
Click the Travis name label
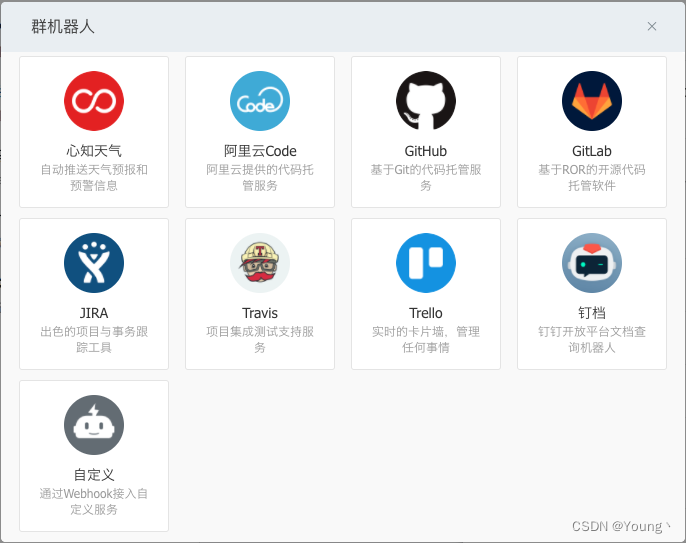(x=260, y=313)
